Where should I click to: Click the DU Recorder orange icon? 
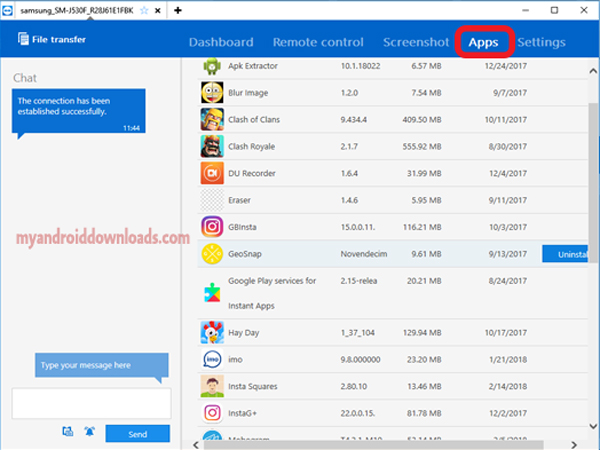click(212, 173)
